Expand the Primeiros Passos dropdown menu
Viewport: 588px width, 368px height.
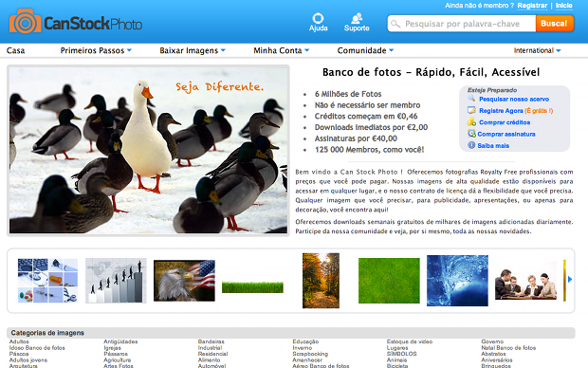[x=96, y=50]
